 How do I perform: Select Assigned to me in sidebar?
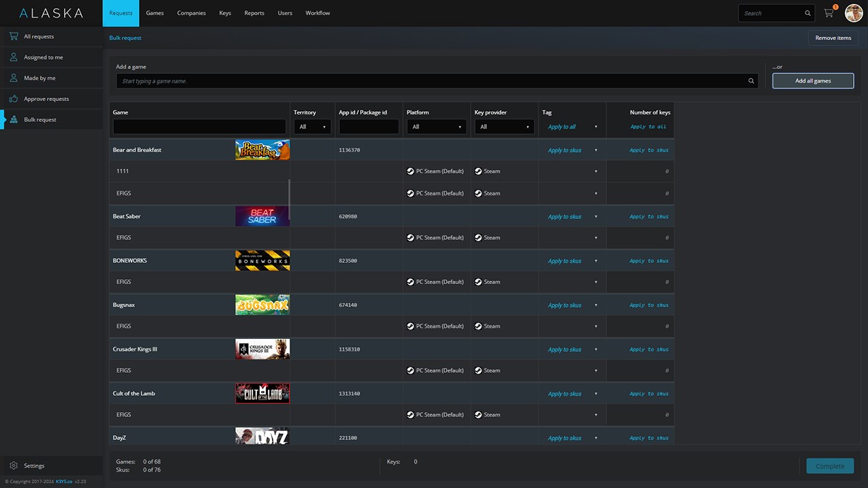tap(52, 58)
